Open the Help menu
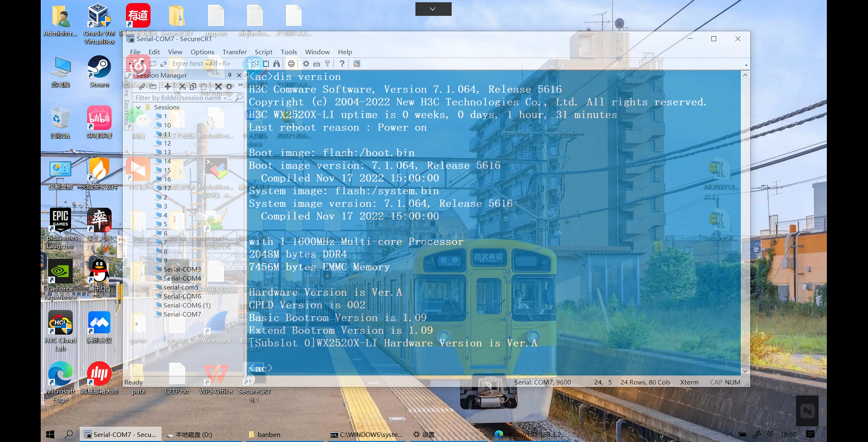The width and height of the screenshot is (868, 442). tap(345, 52)
